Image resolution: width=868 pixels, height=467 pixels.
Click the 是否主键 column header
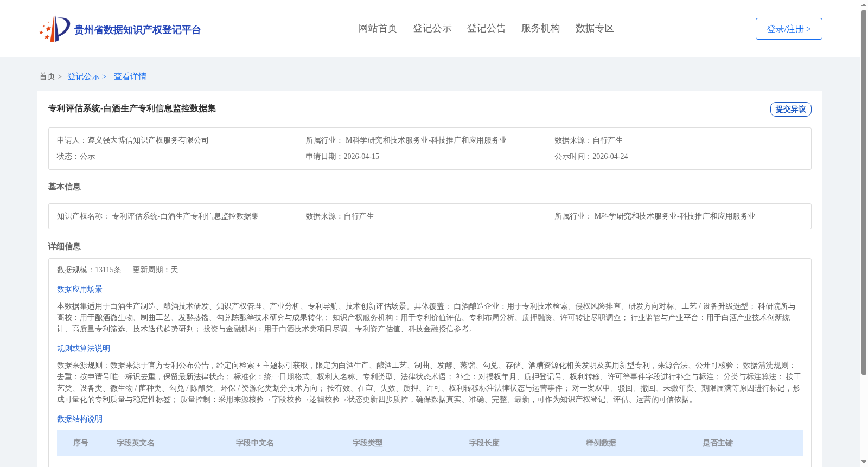pos(718,443)
